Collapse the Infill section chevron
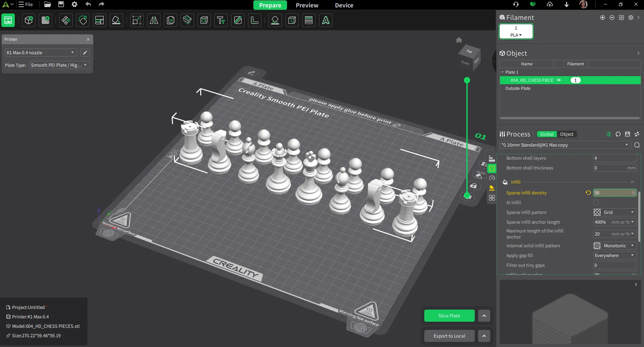The height and width of the screenshot is (347, 644). coord(632,182)
